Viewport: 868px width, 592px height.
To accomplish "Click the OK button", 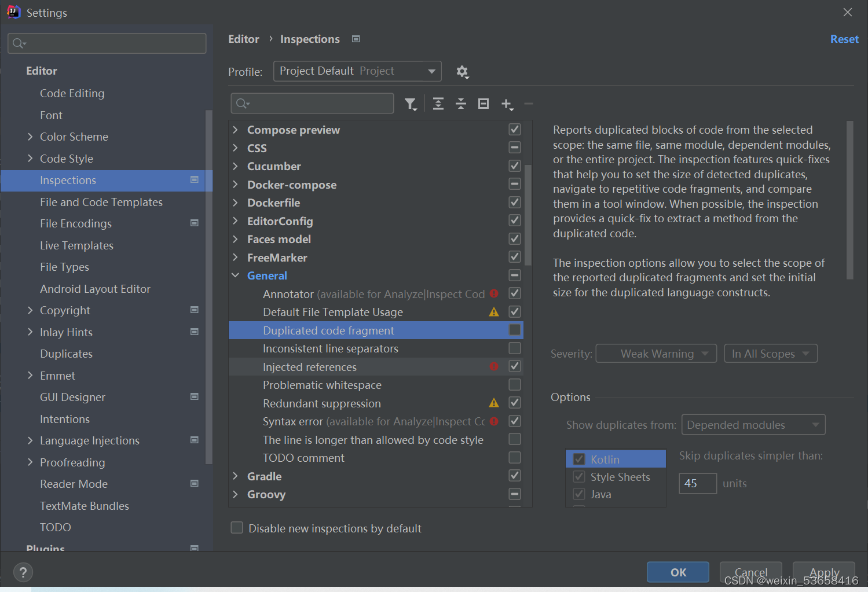I will pos(678,572).
